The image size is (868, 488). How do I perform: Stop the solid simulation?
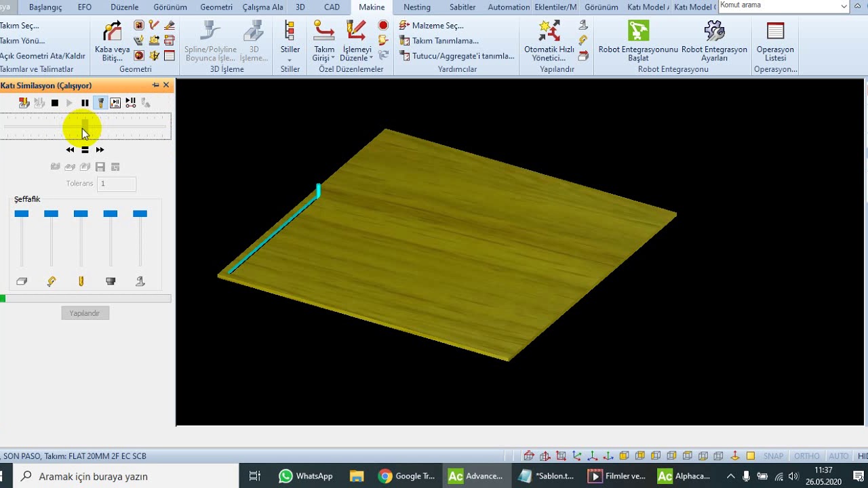coord(55,103)
